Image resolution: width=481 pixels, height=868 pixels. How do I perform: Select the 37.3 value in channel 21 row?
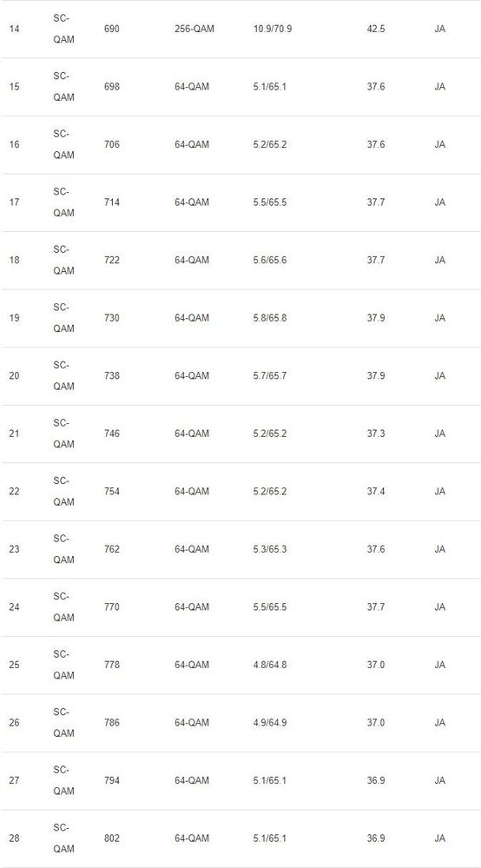(376, 434)
